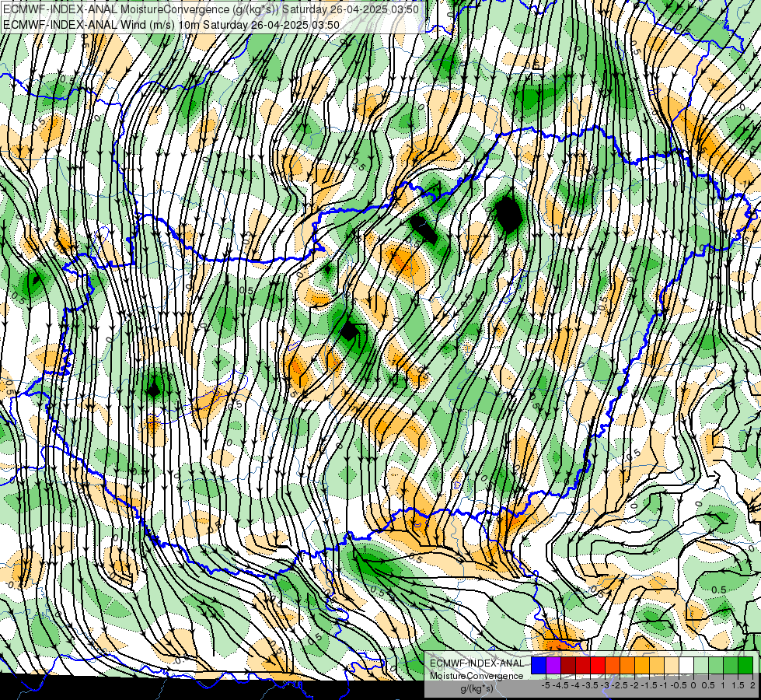Choose the darkest green swatch between 1.5 and 2

[745, 665]
